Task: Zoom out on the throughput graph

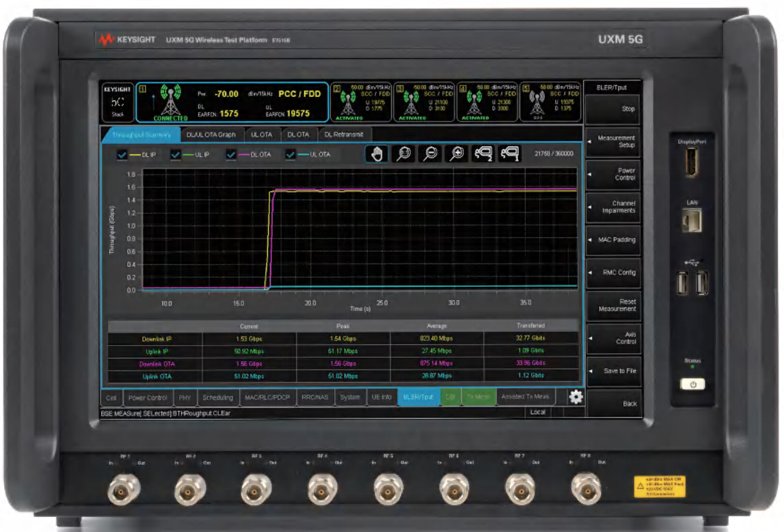Action: click(x=431, y=153)
